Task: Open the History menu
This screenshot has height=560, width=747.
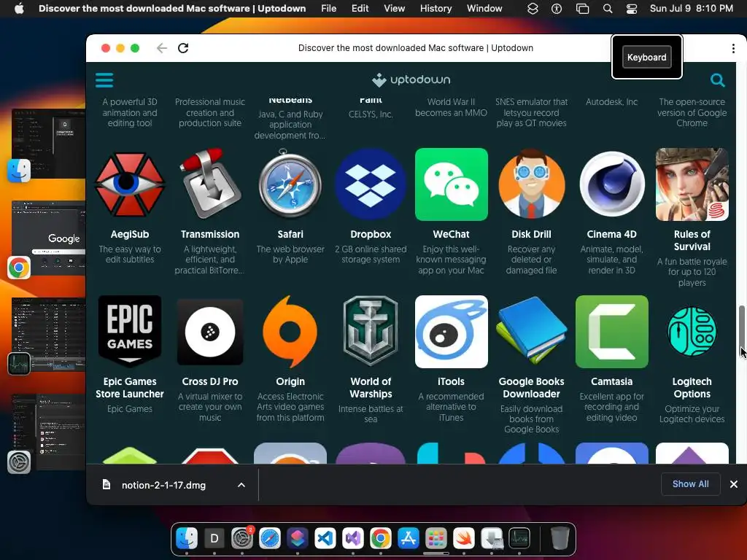Action: click(436, 9)
